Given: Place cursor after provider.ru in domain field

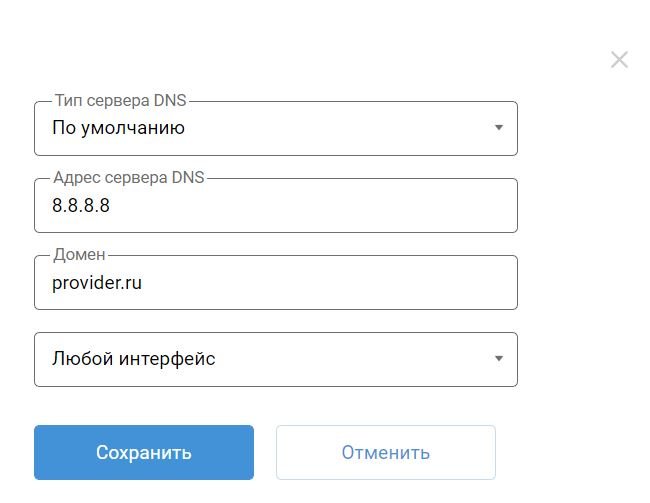Looking at the screenshot, I should [143, 283].
